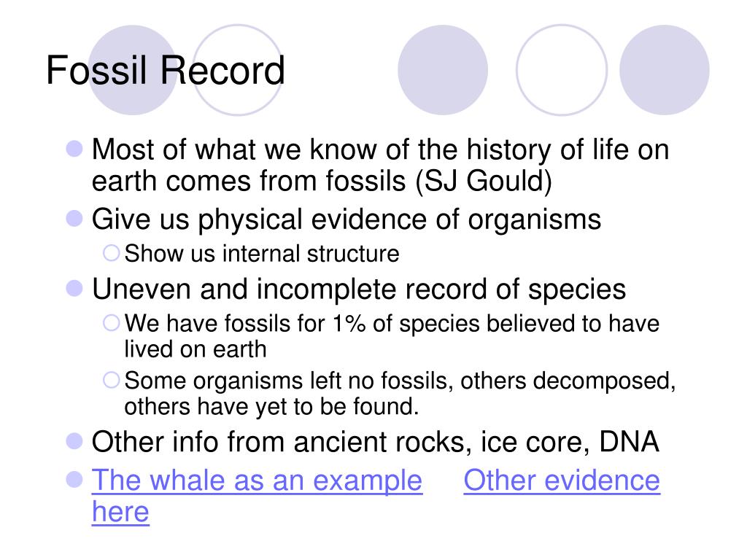Select bullet beside 'Other info from ancient rocks'
The height and width of the screenshot is (560, 747).
(x=74, y=441)
